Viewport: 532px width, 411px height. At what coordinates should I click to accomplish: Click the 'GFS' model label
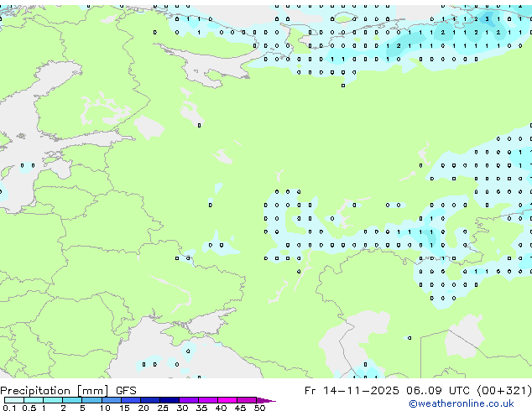click(126, 391)
